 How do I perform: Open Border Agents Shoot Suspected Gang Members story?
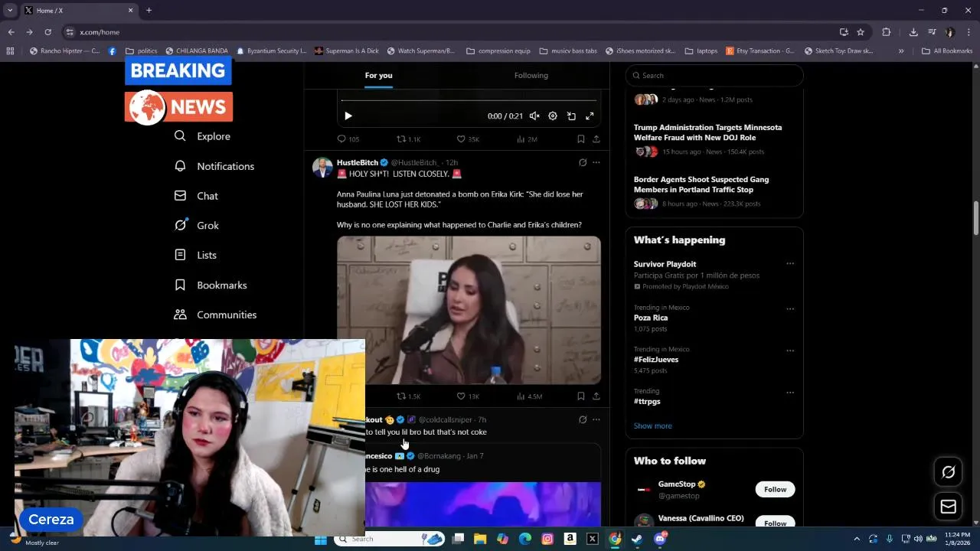(x=701, y=184)
